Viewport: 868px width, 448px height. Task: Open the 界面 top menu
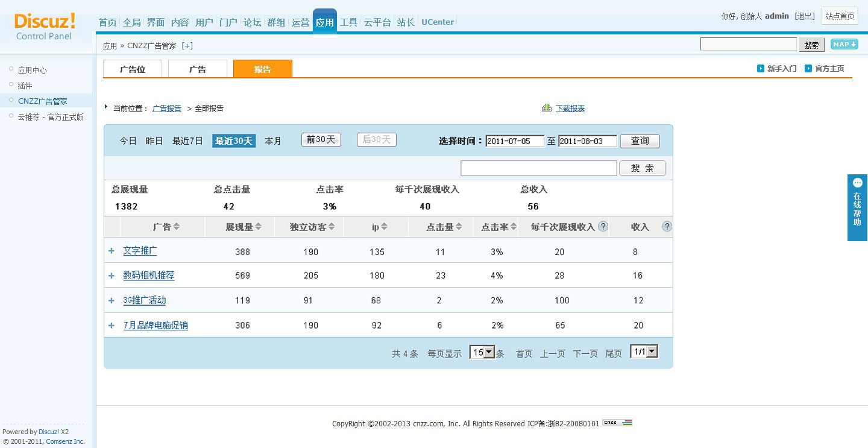point(156,22)
